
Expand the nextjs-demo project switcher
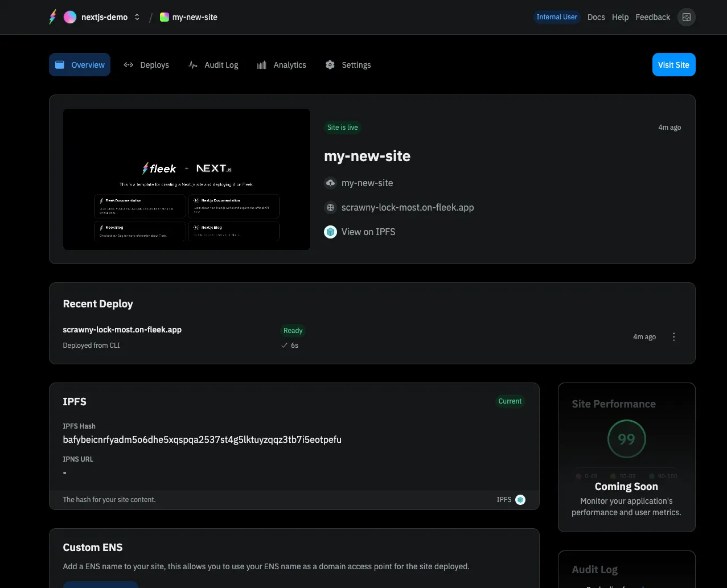(x=137, y=17)
